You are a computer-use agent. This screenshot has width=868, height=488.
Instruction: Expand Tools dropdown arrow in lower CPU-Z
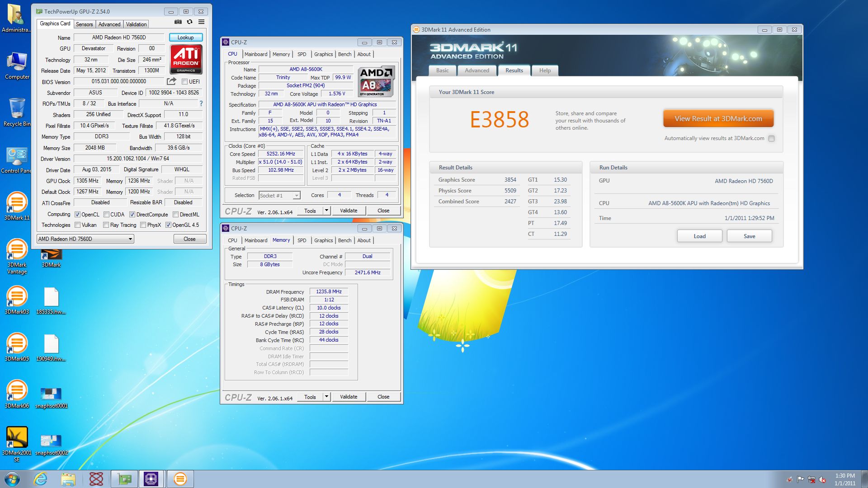(326, 397)
